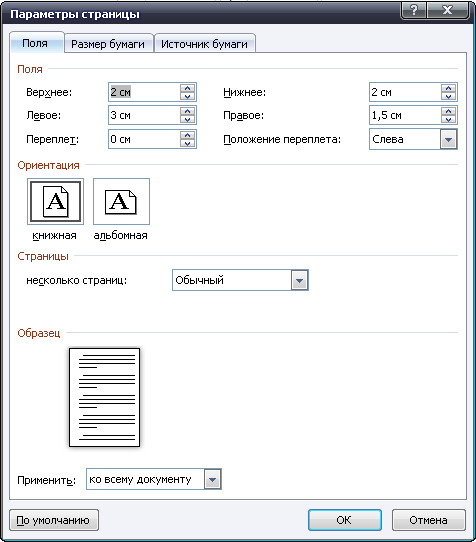Click the help question mark button

413,10
